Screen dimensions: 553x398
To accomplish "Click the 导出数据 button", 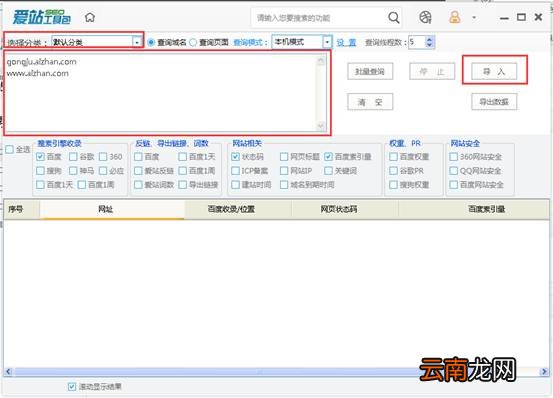I will click(494, 102).
